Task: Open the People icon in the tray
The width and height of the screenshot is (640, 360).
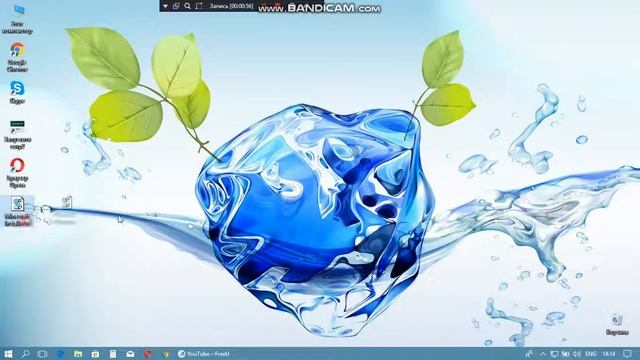Action: click(529, 354)
